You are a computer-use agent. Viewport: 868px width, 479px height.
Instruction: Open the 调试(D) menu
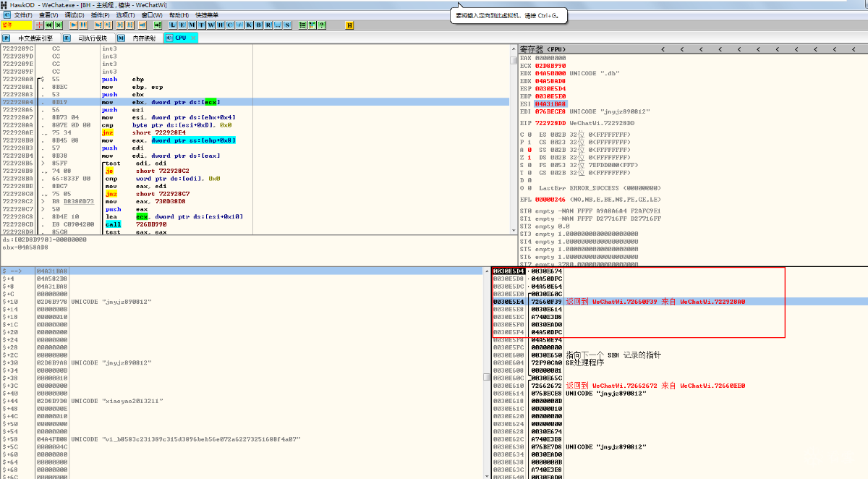75,14
